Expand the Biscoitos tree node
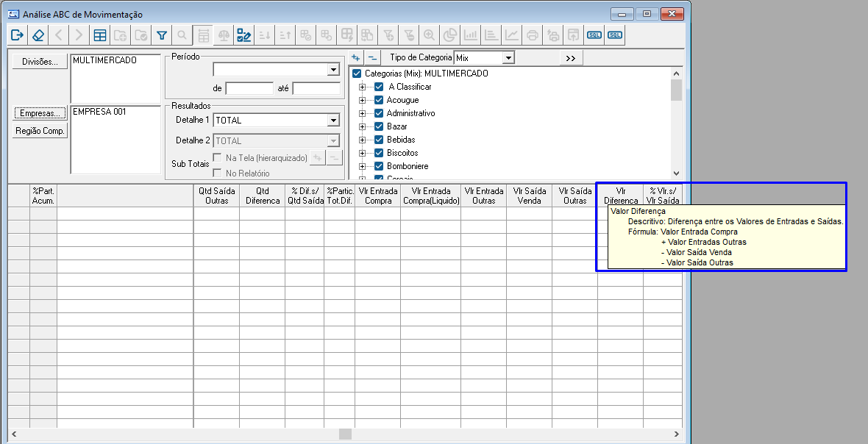The width and height of the screenshot is (868, 444). click(x=362, y=153)
